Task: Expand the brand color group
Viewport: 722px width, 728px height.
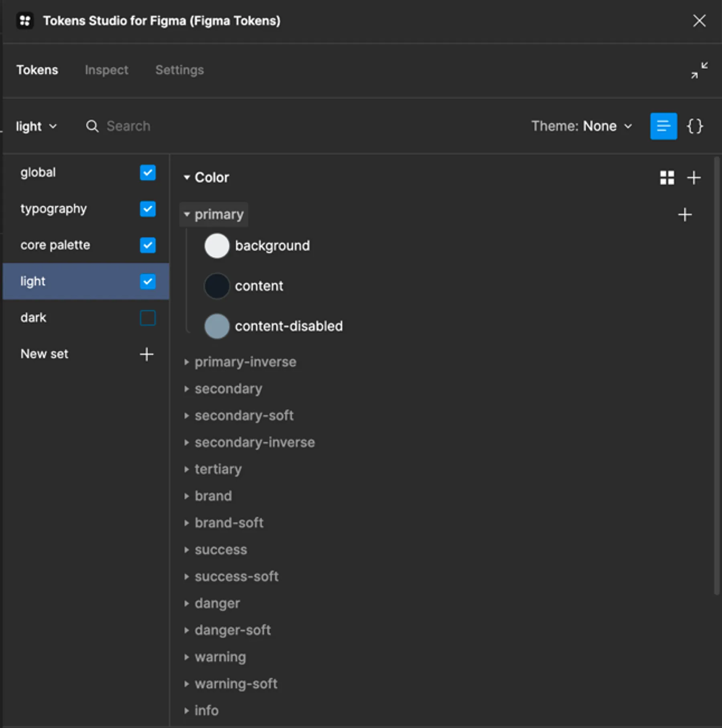Action: (213, 496)
